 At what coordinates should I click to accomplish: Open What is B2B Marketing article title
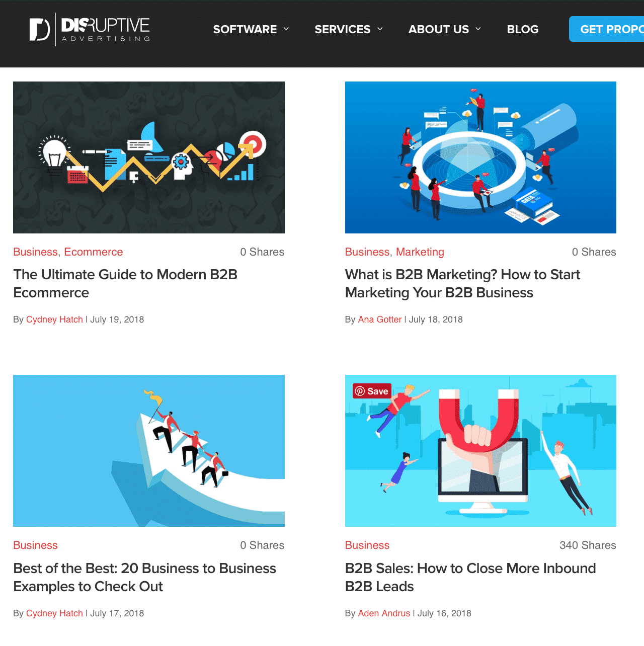click(x=462, y=284)
